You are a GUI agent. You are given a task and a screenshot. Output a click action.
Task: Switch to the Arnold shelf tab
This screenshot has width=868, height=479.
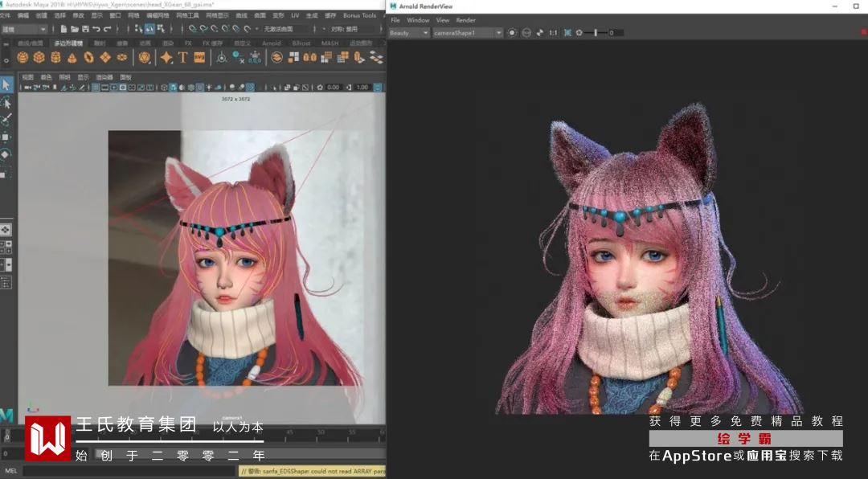coord(272,43)
